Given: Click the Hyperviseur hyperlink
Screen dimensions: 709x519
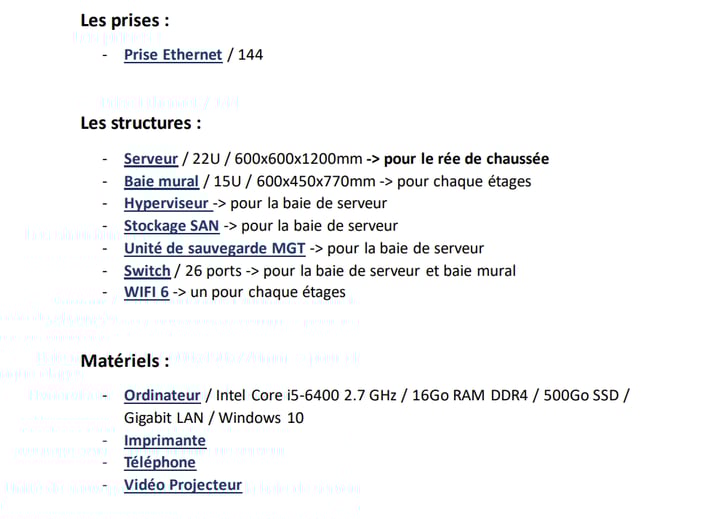Looking at the screenshot, I should [x=167, y=203].
